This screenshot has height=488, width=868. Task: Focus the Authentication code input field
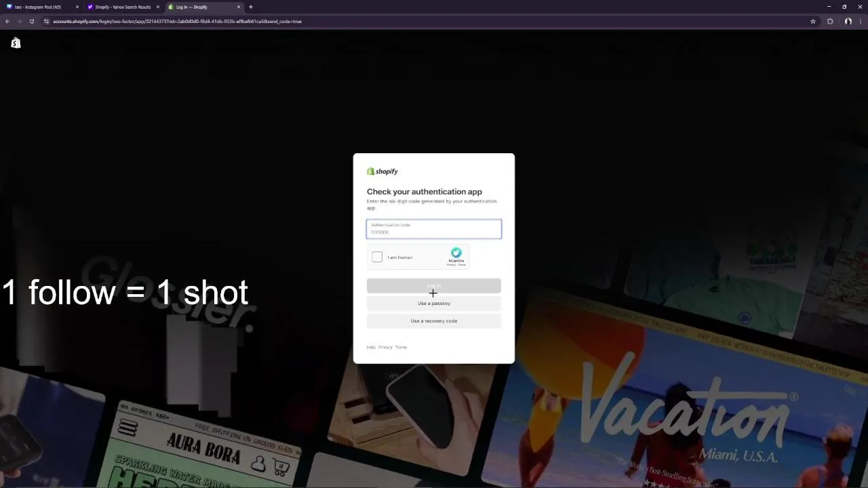[x=434, y=229]
